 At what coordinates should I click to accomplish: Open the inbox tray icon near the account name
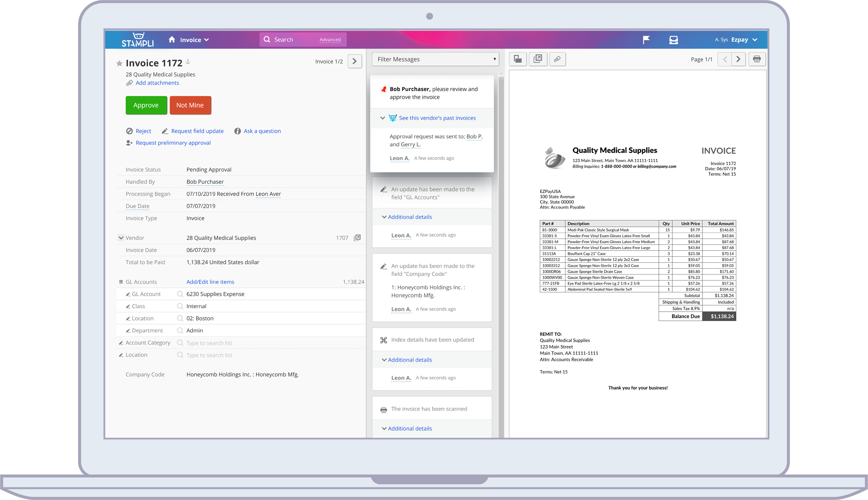coord(673,39)
